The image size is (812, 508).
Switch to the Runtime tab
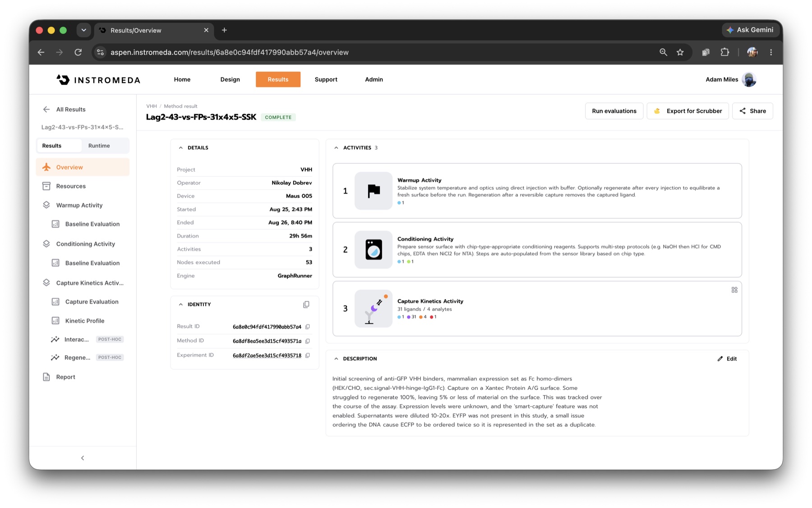pyautogui.click(x=99, y=146)
